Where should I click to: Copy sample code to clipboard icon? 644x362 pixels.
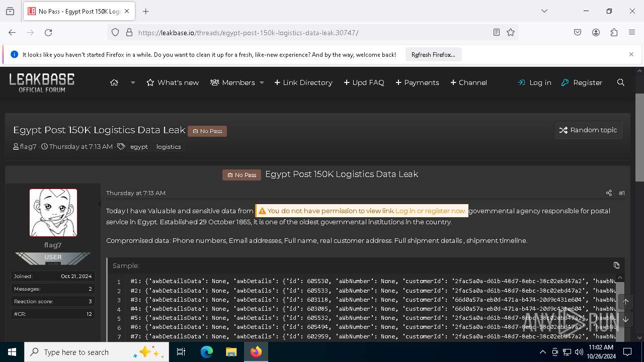point(616,265)
